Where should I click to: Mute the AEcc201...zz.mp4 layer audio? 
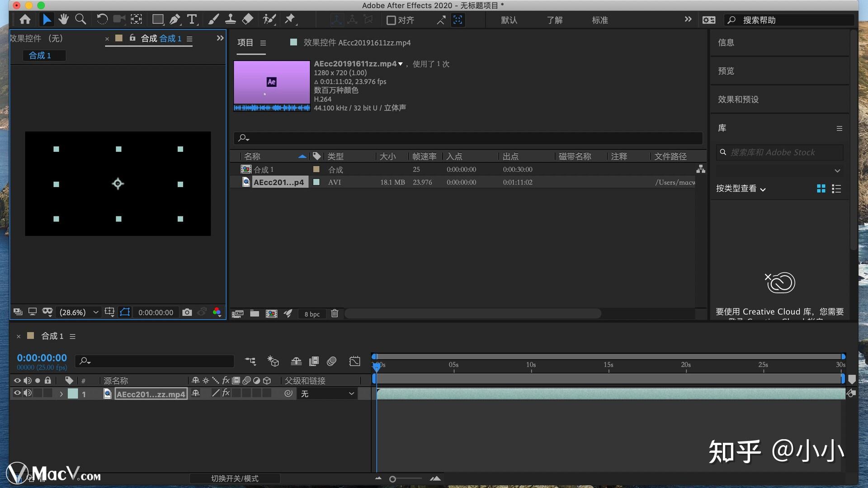(28, 393)
